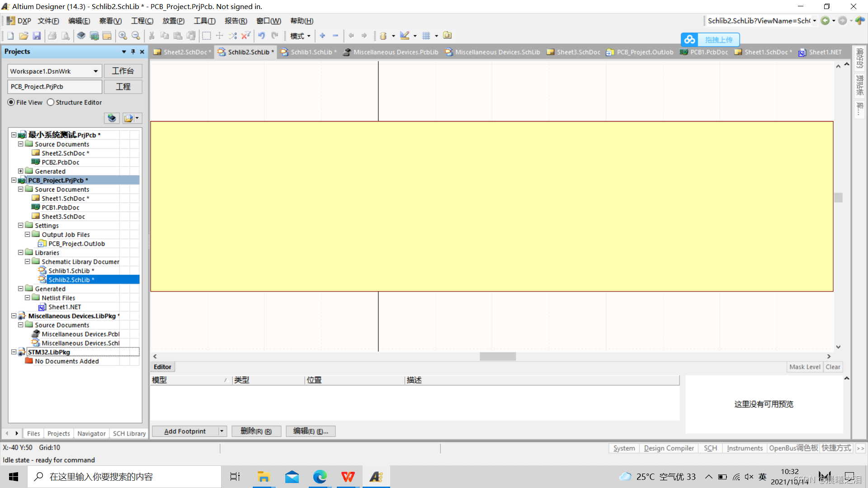
Task: Open the Add Footprint dropdown arrow
Action: click(x=222, y=431)
